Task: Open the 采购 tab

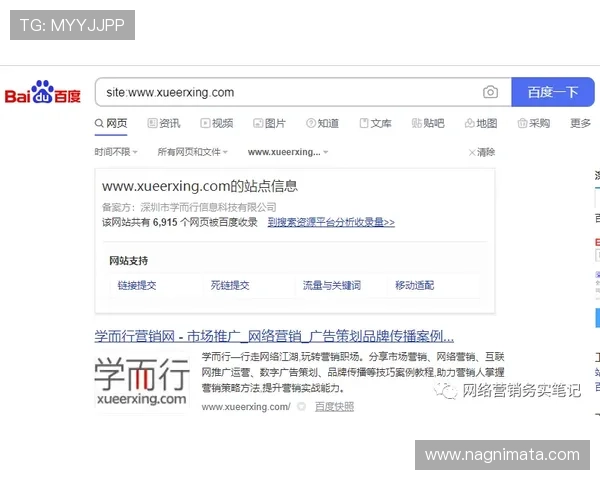Action: click(x=533, y=123)
